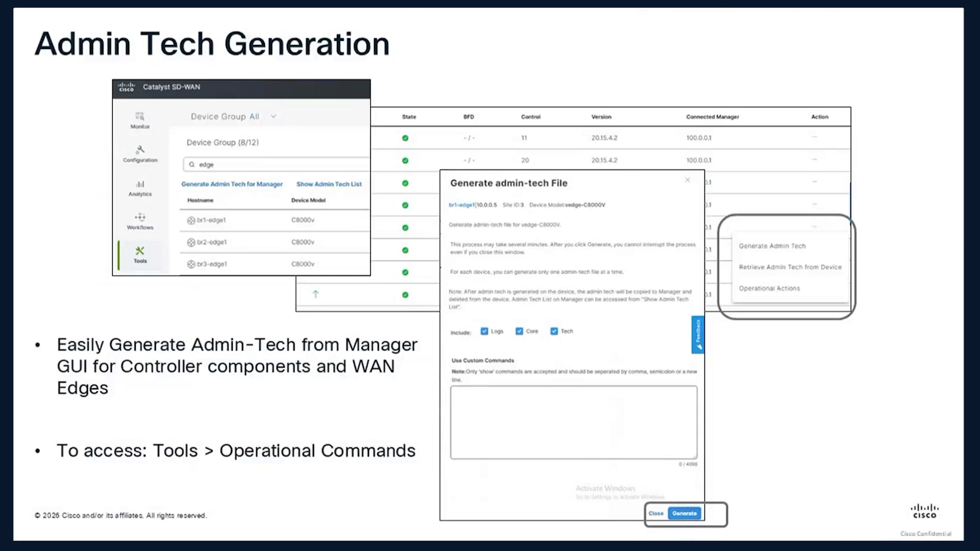Open the blue Feedback side tab
This screenshot has height=551, width=980.
tap(698, 335)
